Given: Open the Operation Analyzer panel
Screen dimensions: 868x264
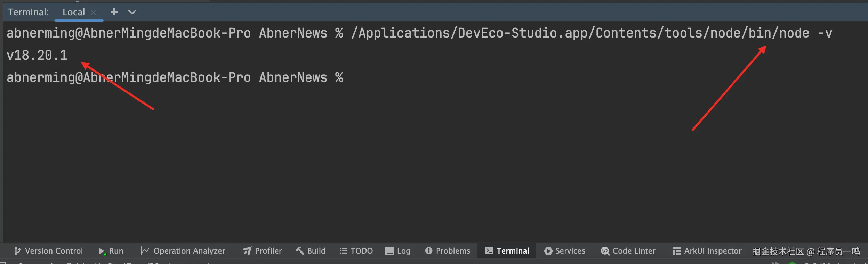Looking at the screenshot, I should (x=183, y=251).
